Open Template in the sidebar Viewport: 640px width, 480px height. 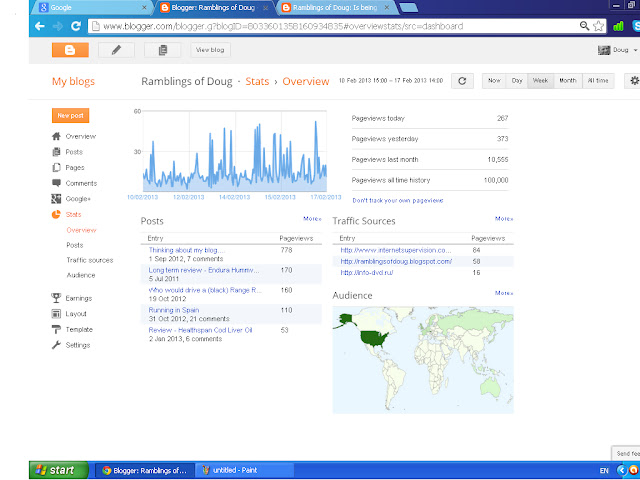pos(79,329)
